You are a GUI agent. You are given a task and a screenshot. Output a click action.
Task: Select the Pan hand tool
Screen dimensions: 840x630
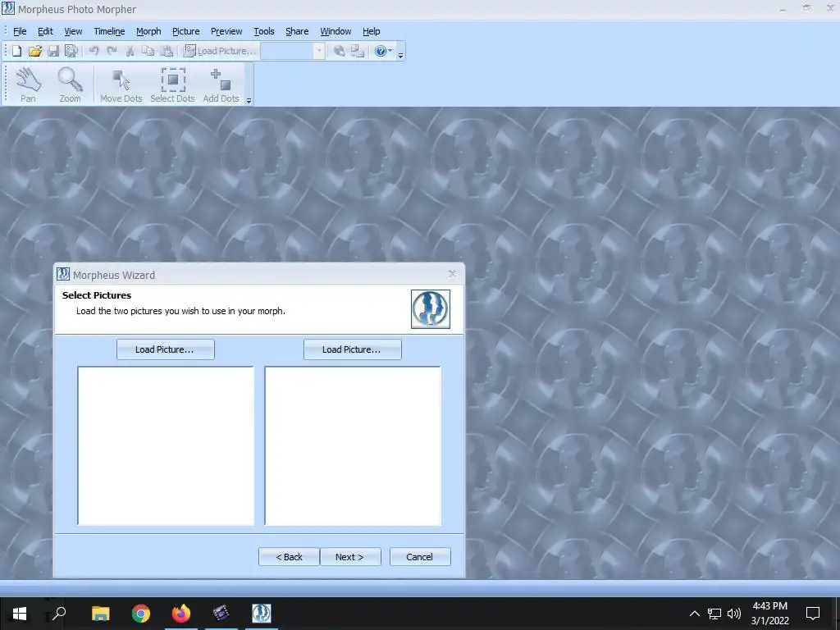click(28, 84)
